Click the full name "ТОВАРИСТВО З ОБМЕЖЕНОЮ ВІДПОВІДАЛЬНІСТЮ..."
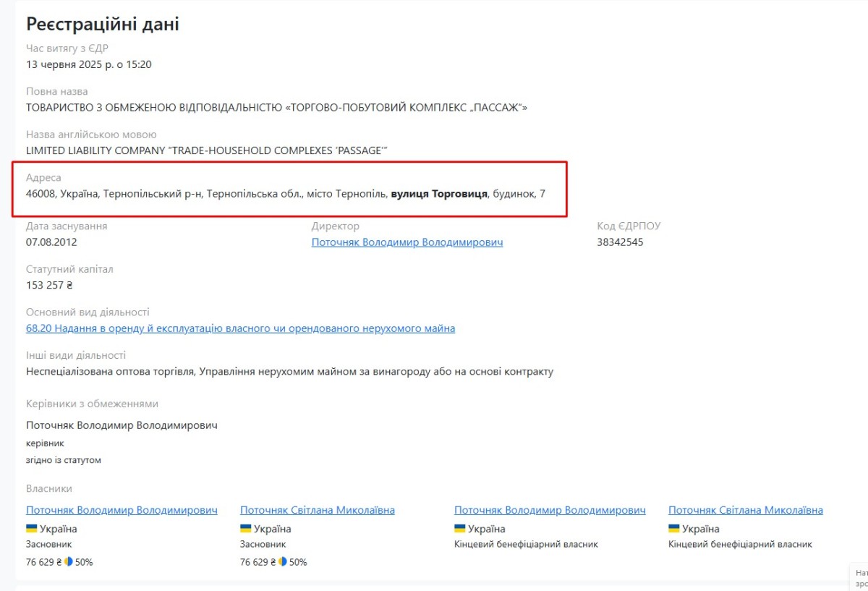868x591 pixels. 277,108
